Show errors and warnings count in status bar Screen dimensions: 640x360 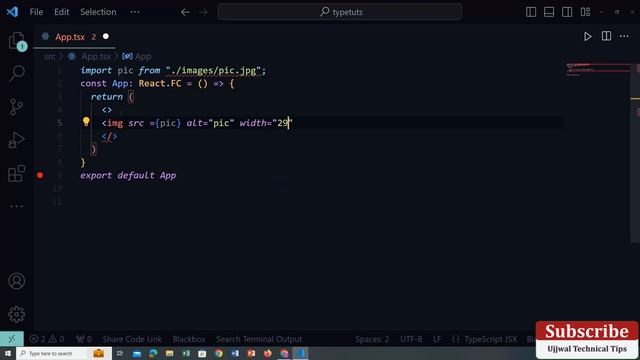point(47,339)
